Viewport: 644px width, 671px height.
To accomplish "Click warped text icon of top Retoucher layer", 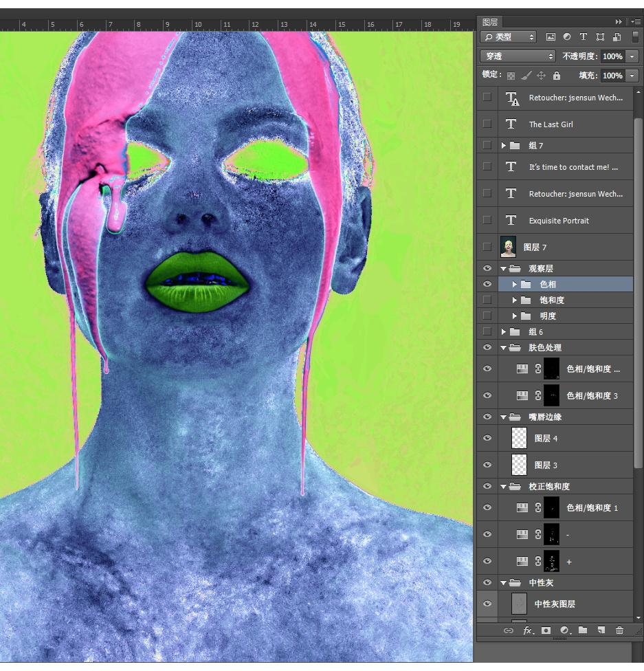I will click(512, 98).
